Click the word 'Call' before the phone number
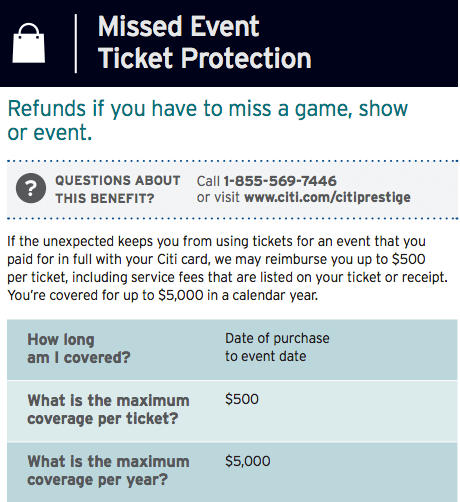This screenshot has height=502, width=460. [x=208, y=181]
